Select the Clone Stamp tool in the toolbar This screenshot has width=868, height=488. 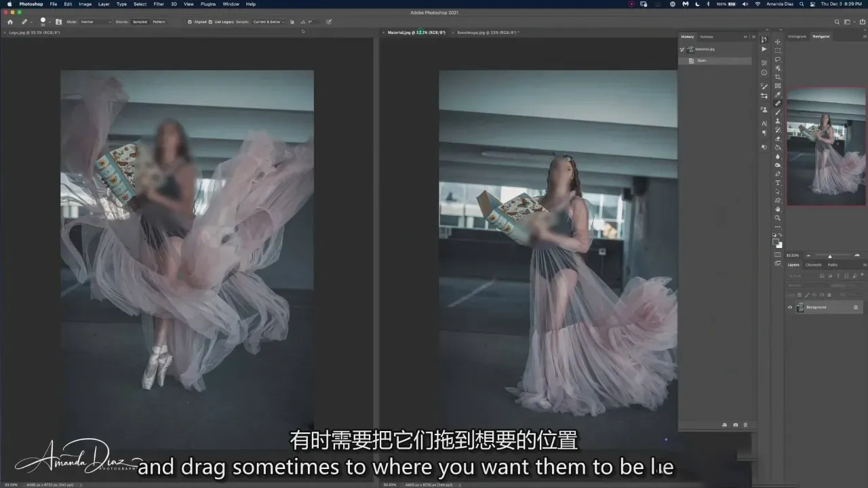(x=778, y=121)
